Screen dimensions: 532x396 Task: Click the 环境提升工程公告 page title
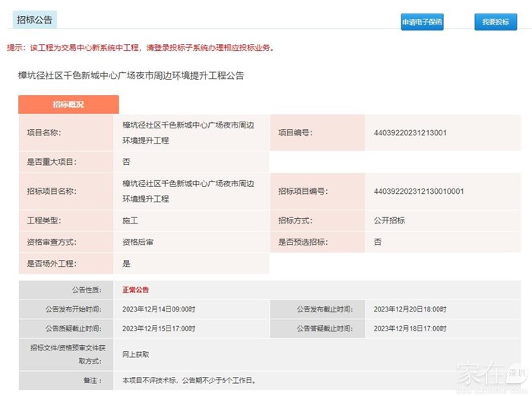coord(131,76)
